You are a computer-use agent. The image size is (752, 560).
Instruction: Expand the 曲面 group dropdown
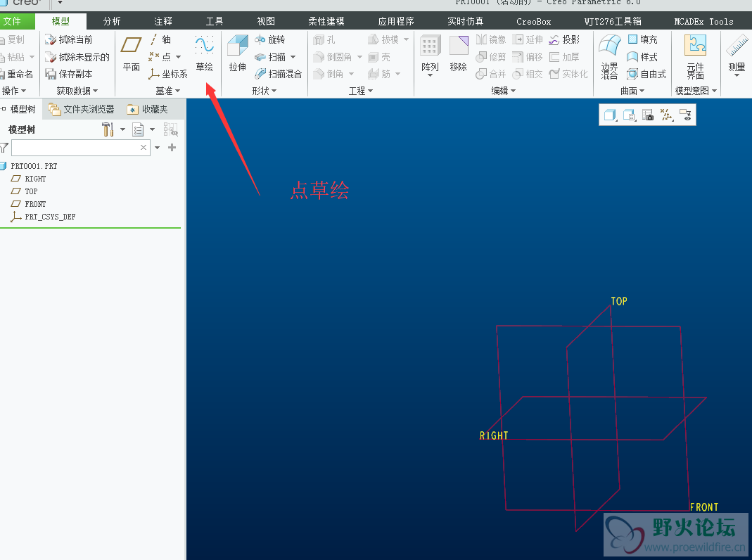tap(632, 91)
